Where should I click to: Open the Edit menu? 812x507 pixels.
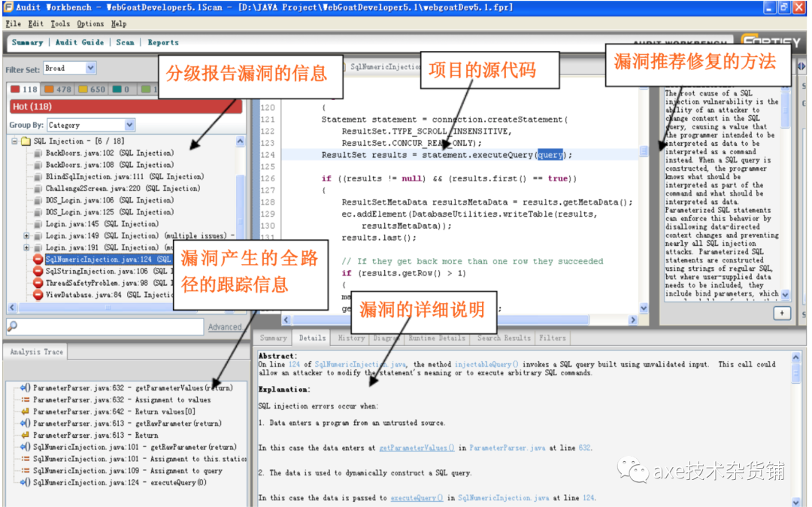36,24
